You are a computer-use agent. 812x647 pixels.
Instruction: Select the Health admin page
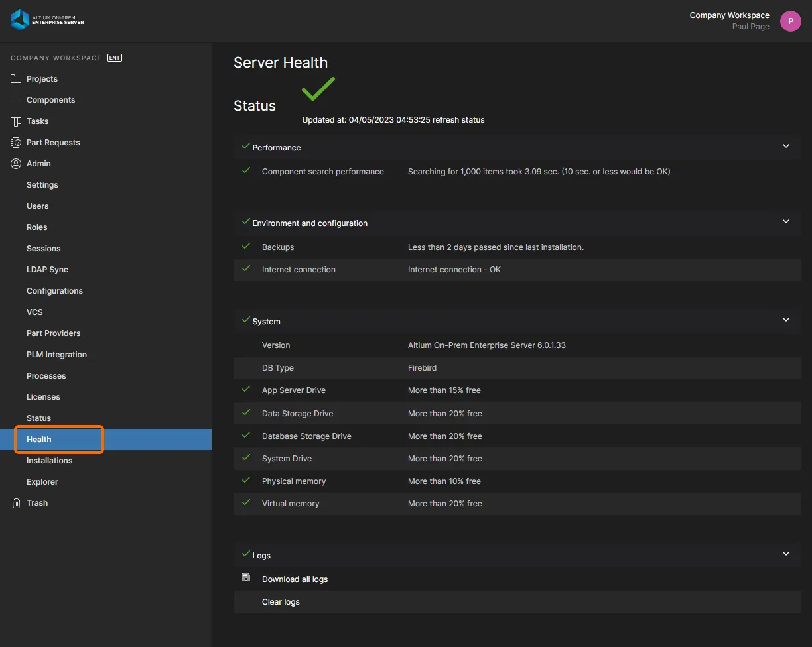pos(38,440)
